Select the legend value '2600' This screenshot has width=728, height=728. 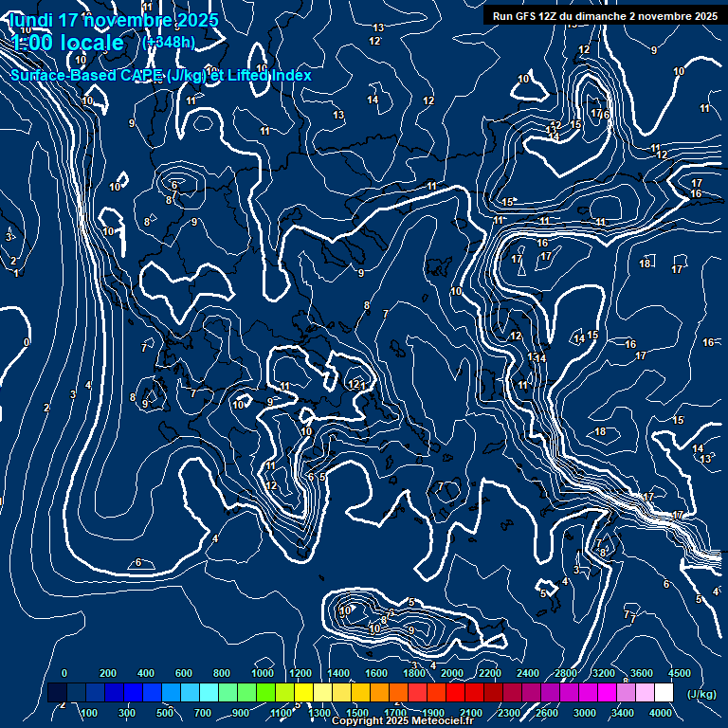pyautogui.click(x=547, y=713)
